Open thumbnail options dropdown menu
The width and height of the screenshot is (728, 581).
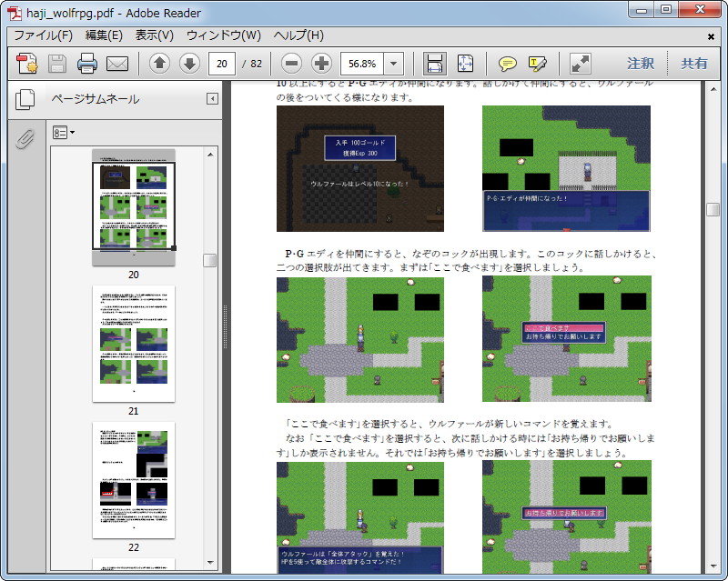pos(64,133)
